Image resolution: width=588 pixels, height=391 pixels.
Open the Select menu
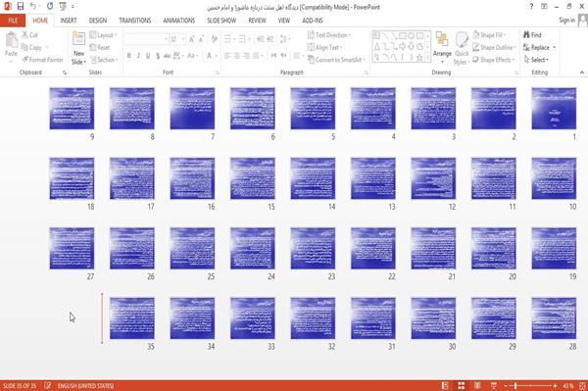[536, 60]
